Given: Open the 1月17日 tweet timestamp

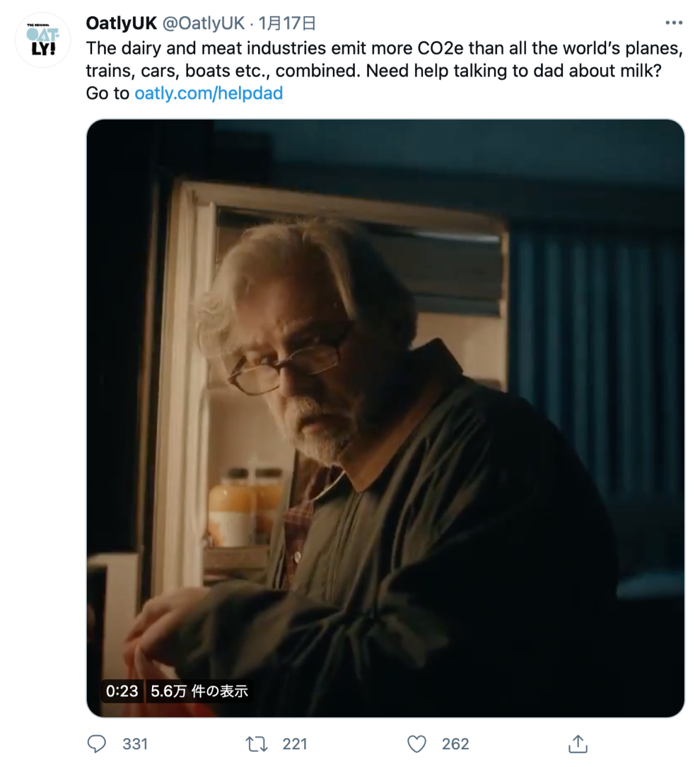Looking at the screenshot, I should (x=287, y=23).
